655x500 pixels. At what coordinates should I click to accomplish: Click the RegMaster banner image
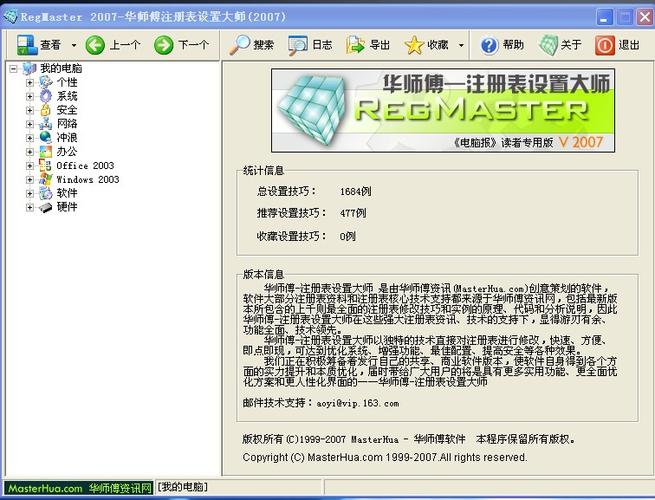(443, 111)
